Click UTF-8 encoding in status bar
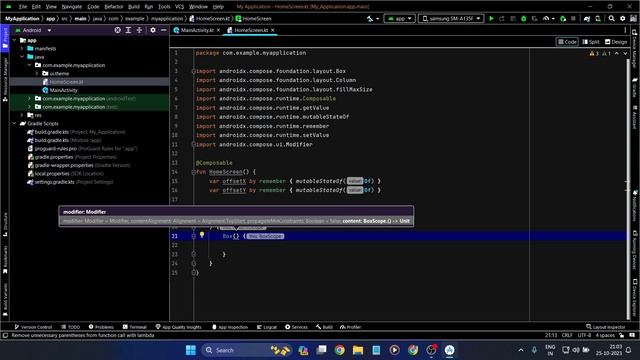 pyautogui.click(x=584, y=335)
